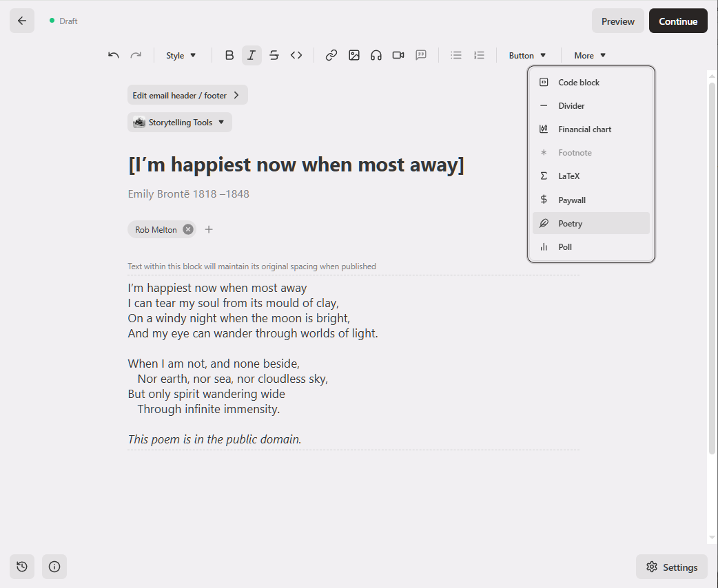Click the subtitle Emily Brontë 1818 –1848
The image size is (718, 588).
188,193
